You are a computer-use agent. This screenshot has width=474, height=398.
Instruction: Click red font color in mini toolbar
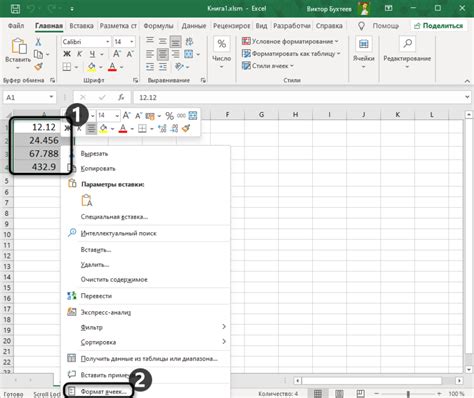(x=123, y=128)
